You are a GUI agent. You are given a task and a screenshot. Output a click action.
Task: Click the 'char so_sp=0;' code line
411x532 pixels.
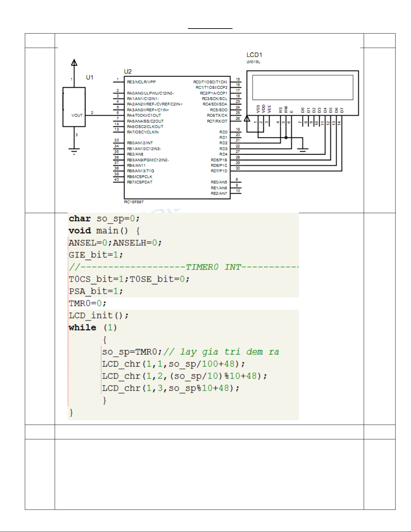point(104,219)
